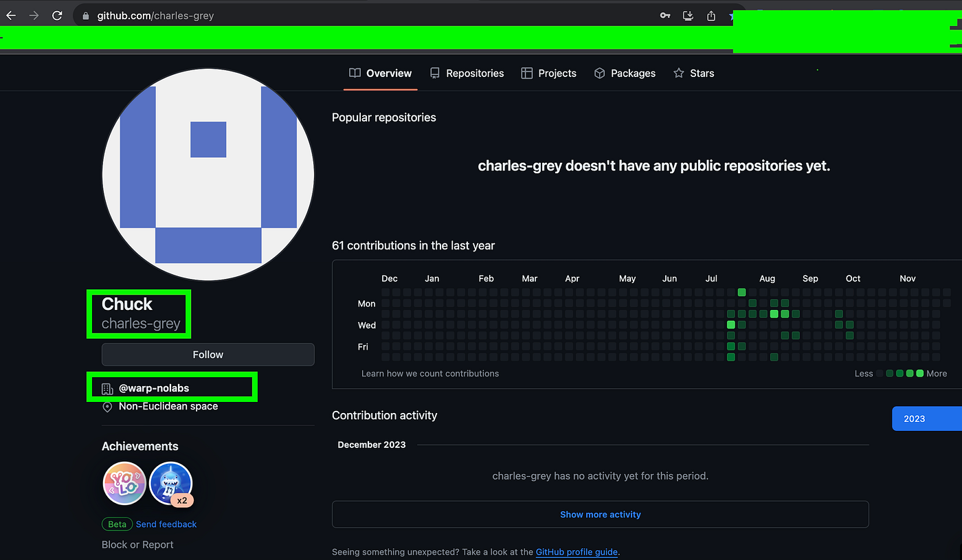Open the Projects tab
Image resolution: width=962 pixels, height=560 pixels.
click(548, 73)
